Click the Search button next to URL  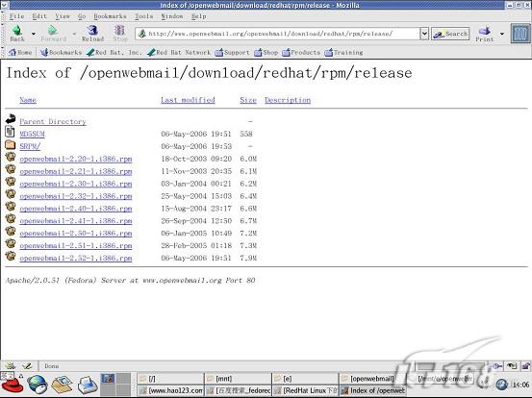point(450,34)
